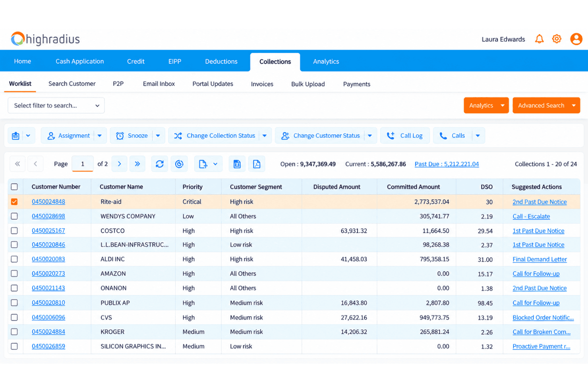Viewport: 588px width, 392px height.
Task: Check the WENDYS COMPANY row checkbox
Action: (x=14, y=216)
